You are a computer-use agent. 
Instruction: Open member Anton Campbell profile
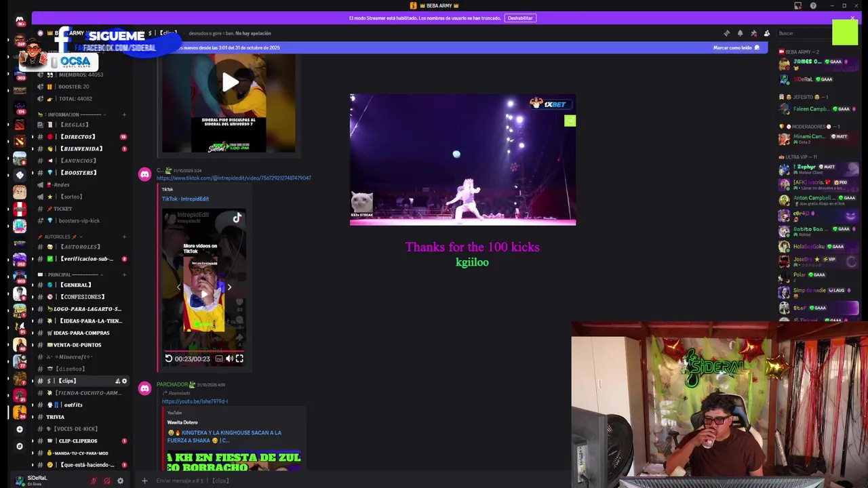tap(817, 200)
